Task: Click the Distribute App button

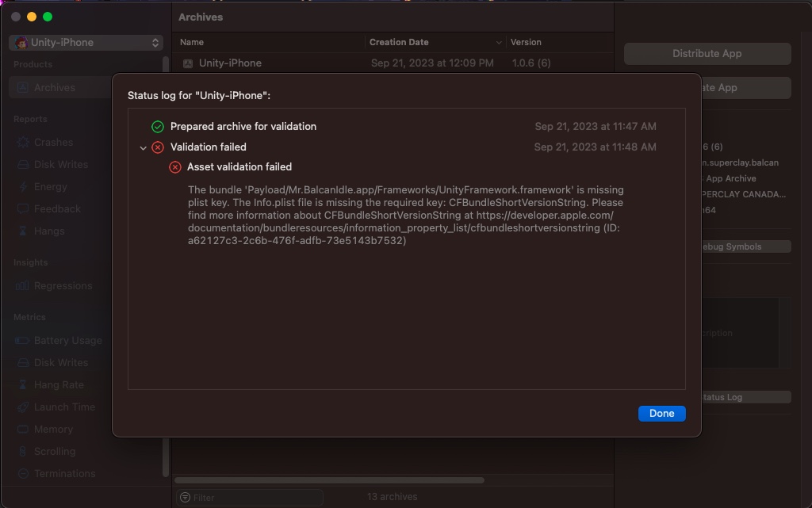Action: pos(707,54)
